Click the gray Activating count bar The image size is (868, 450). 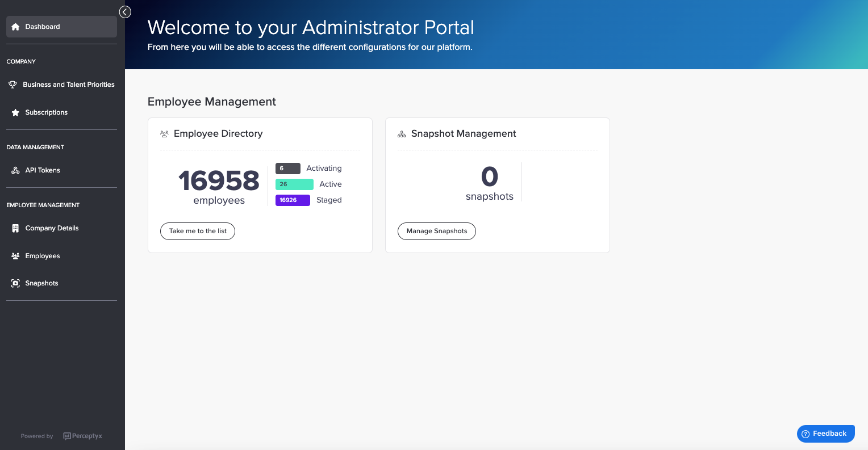point(287,169)
